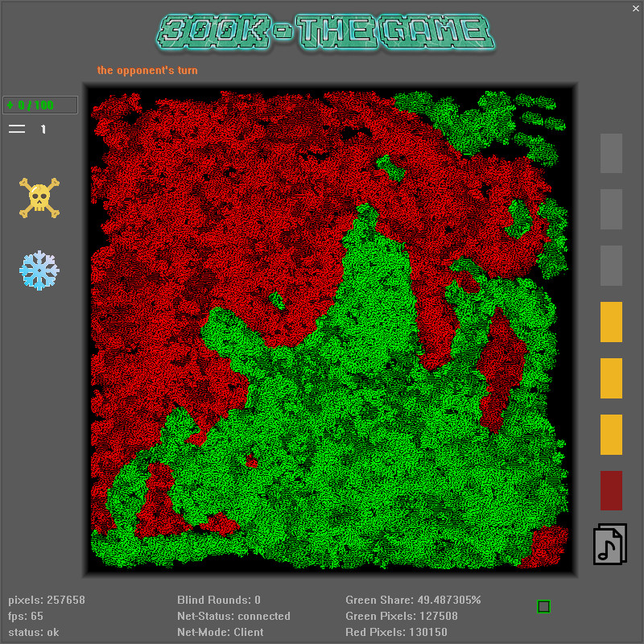Open the 0/100 progress counter box

pos(40,105)
